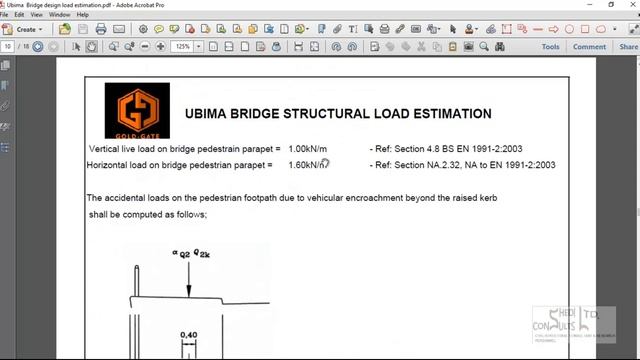Select the red Line drawing tool
This screenshot has height=360, width=640.
[538, 29]
